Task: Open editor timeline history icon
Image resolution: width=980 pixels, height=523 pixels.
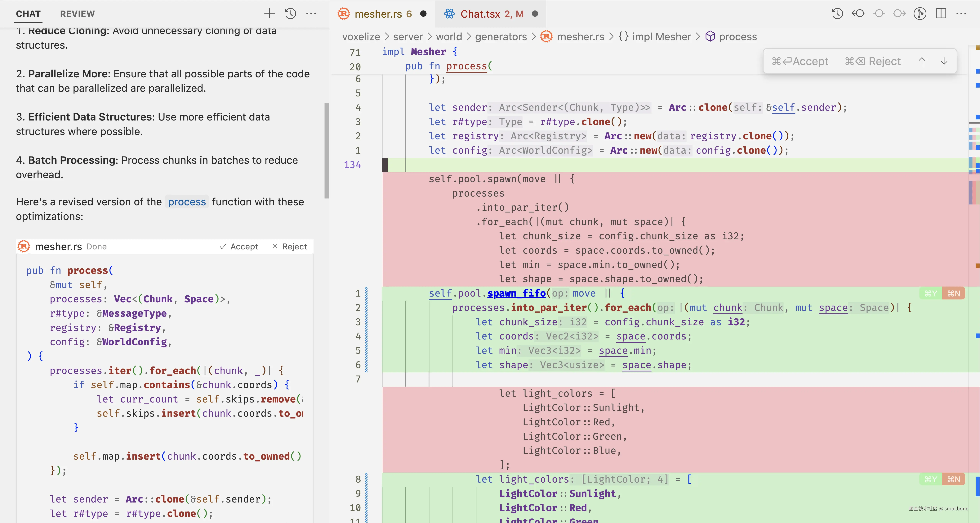Action: (837, 14)
